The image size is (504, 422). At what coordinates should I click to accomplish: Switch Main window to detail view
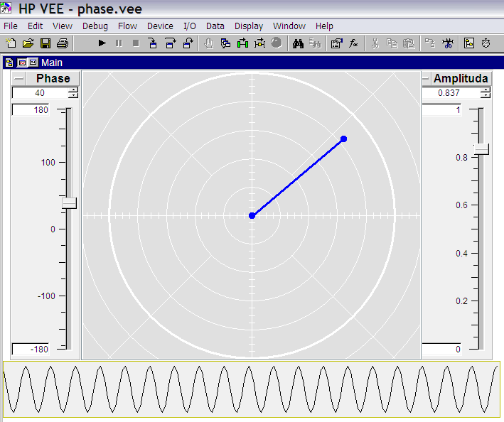coord(33,63)
